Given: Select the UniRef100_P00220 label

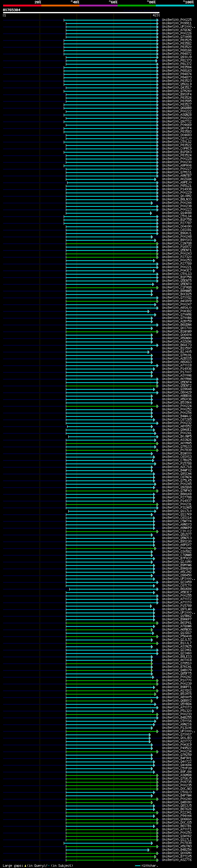Looking at the screenshot, I should coord(177,118).
